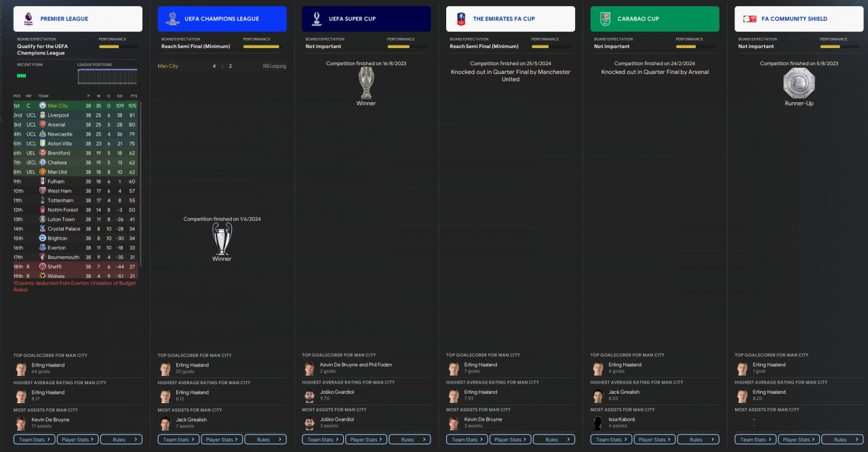Click the Emirates FA Cup logo icon
The width and height of the screenshot is (868, 452).
460,18
